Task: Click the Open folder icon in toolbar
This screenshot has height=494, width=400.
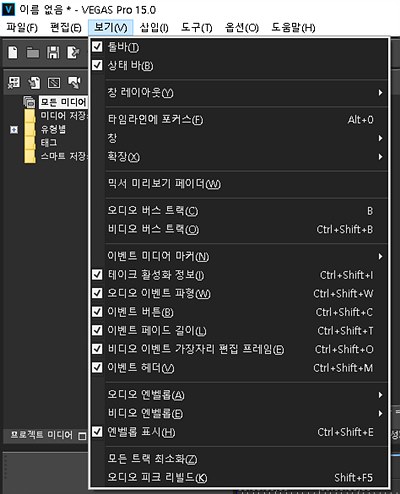Action: (33, 53)
